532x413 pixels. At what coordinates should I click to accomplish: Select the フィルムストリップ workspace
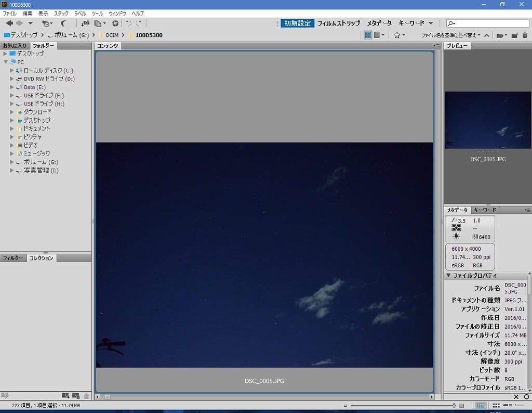[338, 23]
